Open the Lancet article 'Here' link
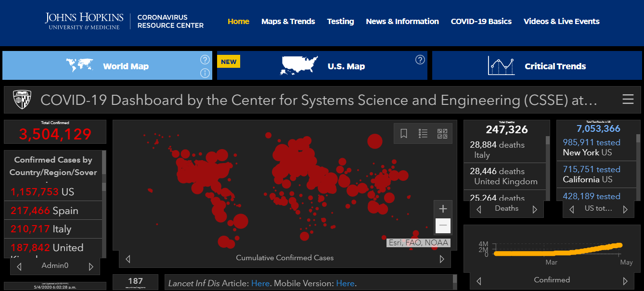This screenshot has height=291, width=644. [260, 283]
